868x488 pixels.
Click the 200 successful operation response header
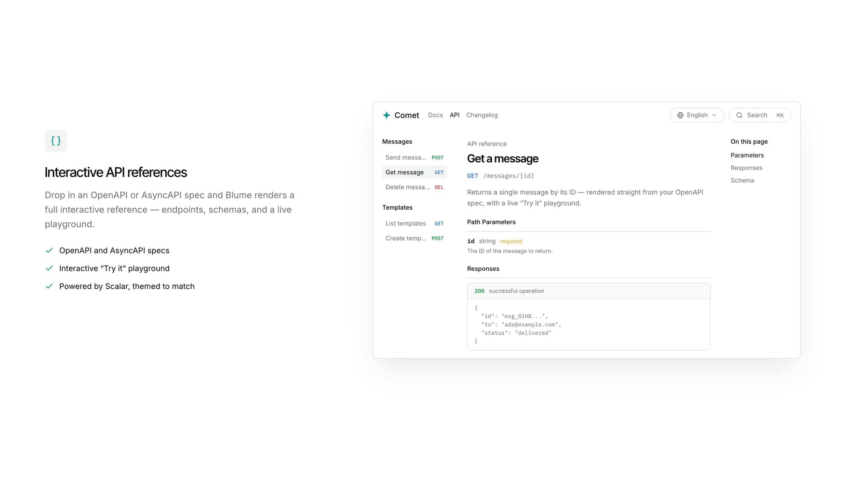588,291
